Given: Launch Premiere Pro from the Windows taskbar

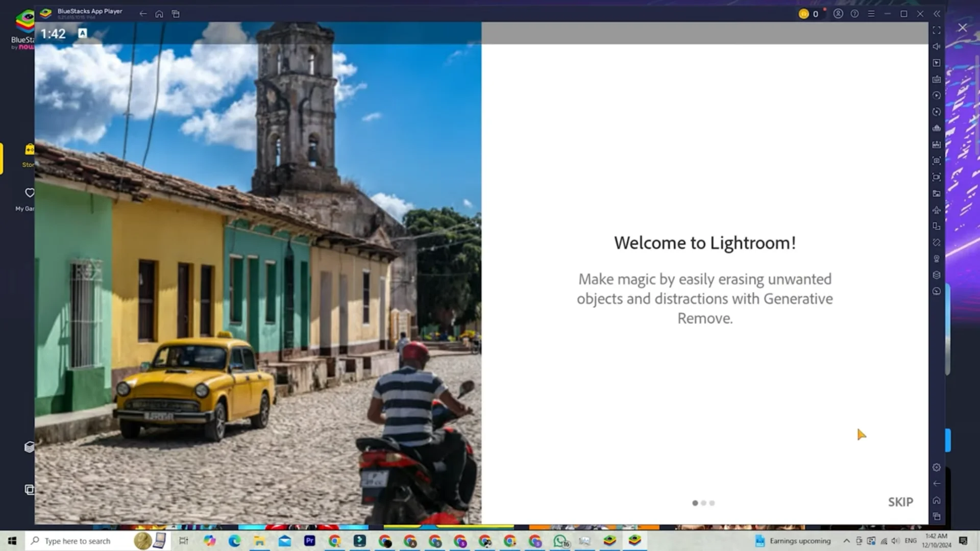Looking at the screenshot, I should coord(310,541).
